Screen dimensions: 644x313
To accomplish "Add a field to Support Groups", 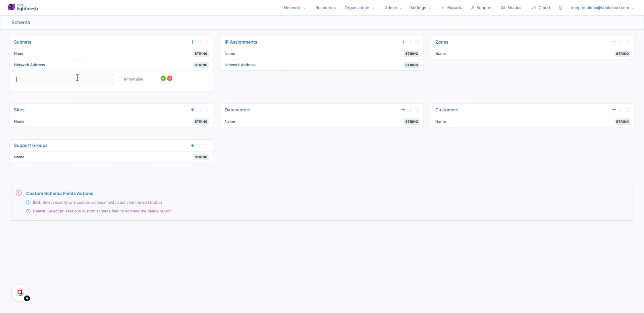I will [192, 145].
